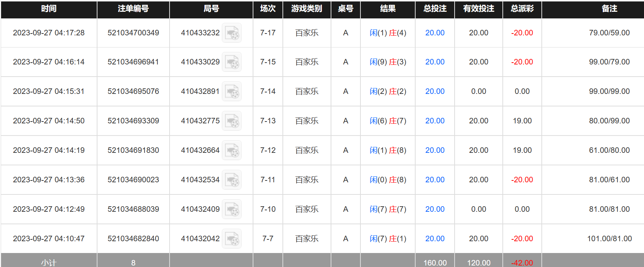Click replay icon beside round 410432891
644x267 pixels.
232,92
